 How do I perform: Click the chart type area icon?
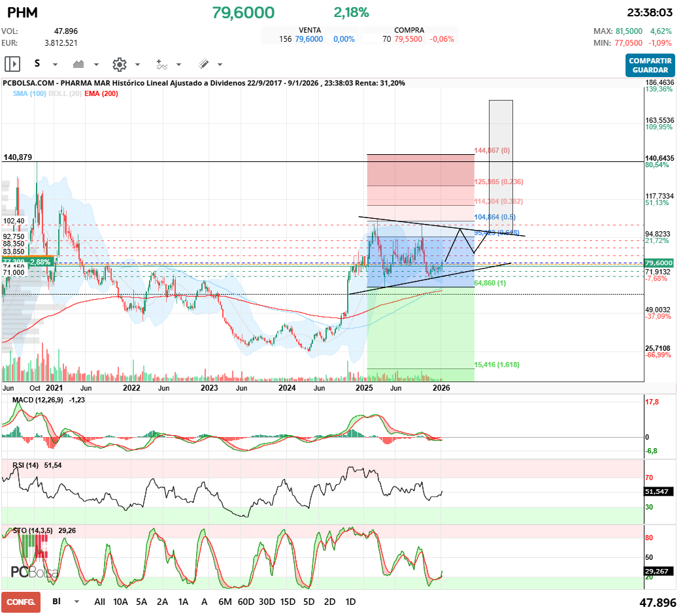click(x=79, y=64)
